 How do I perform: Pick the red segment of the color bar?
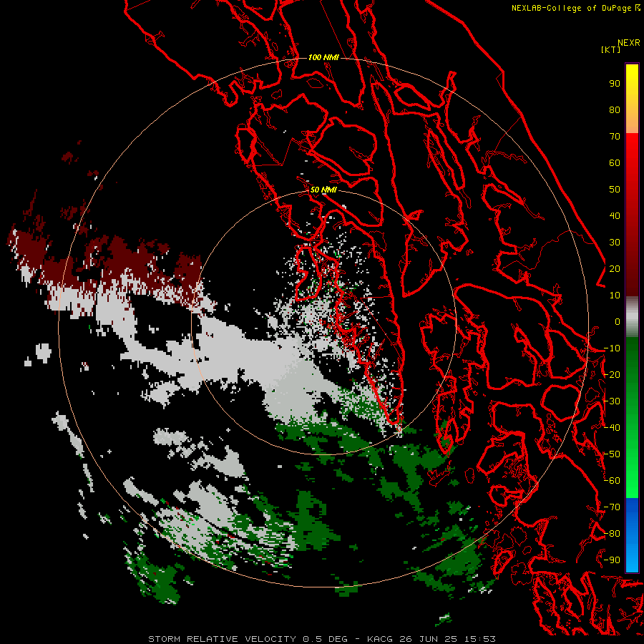(632, 215)
